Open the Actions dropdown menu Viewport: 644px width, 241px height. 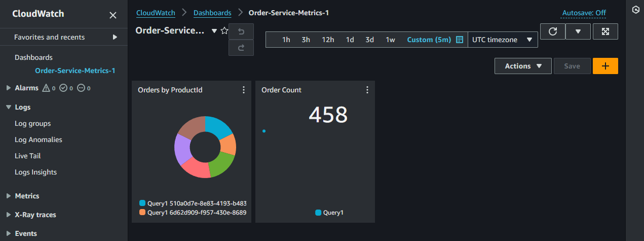[x=523, y=66]
